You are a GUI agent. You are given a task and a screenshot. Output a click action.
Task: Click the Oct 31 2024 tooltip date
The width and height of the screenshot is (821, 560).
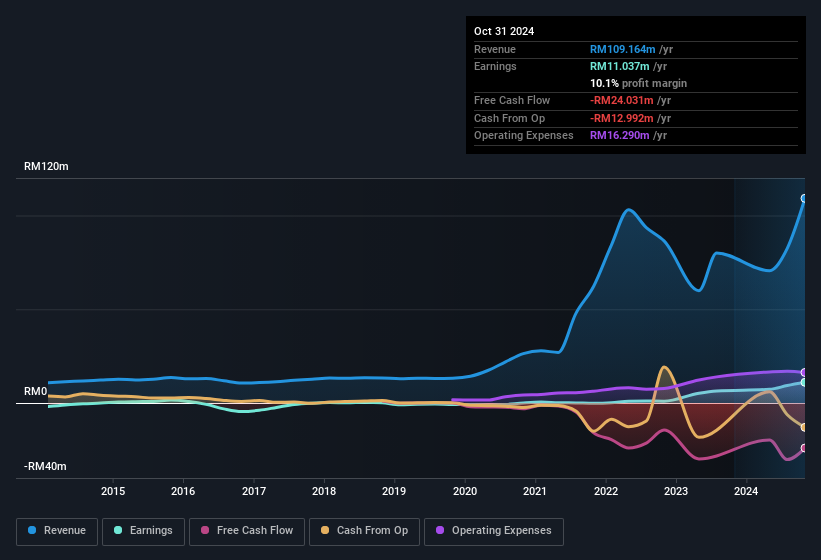tap(504, 31)
